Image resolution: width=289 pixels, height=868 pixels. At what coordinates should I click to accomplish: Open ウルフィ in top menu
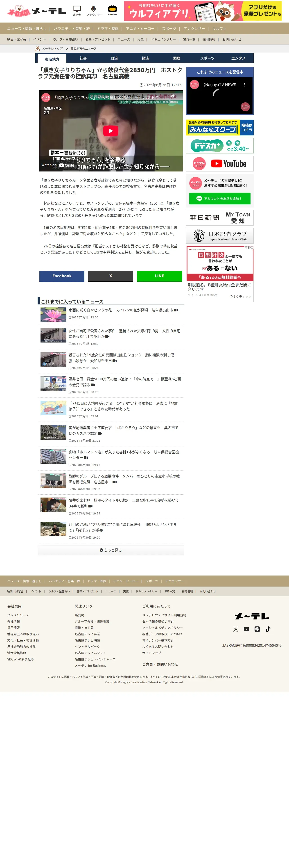pos(219,29)
